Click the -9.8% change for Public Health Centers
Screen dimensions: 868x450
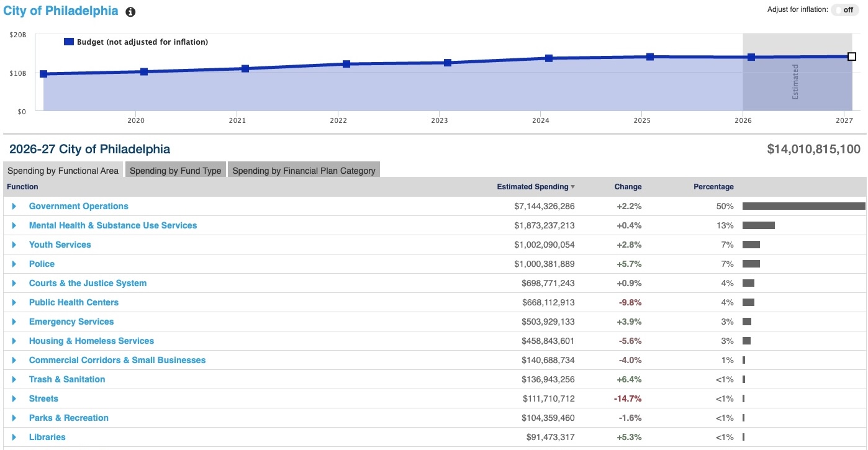630,302
